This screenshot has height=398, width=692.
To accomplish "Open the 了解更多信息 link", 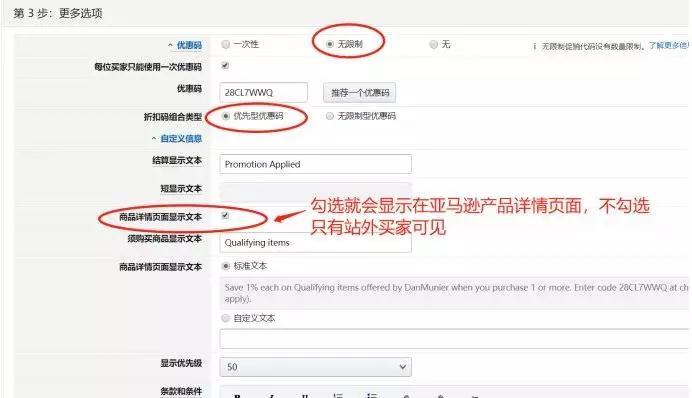I will (669, 45).
